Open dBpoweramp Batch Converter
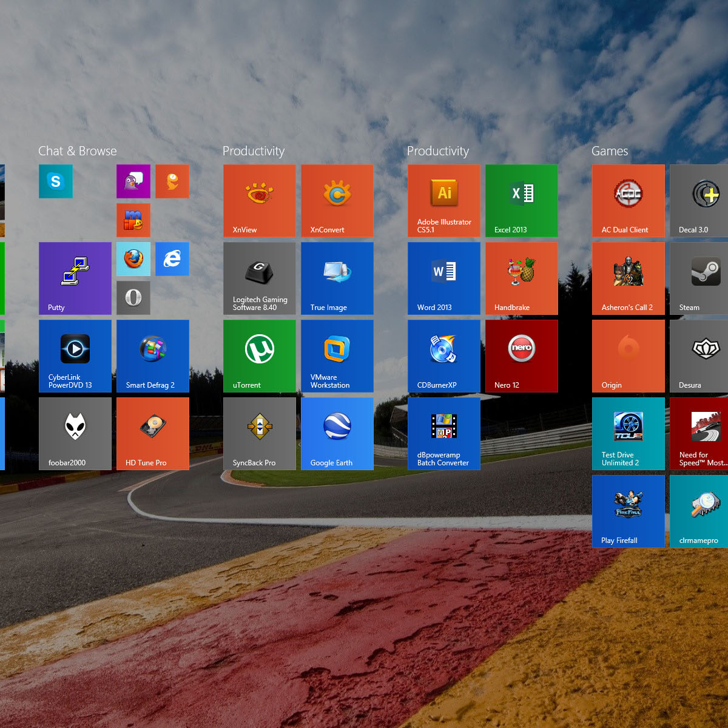Image resolution: width=728 pixels, height=728 pixels. 444,434
